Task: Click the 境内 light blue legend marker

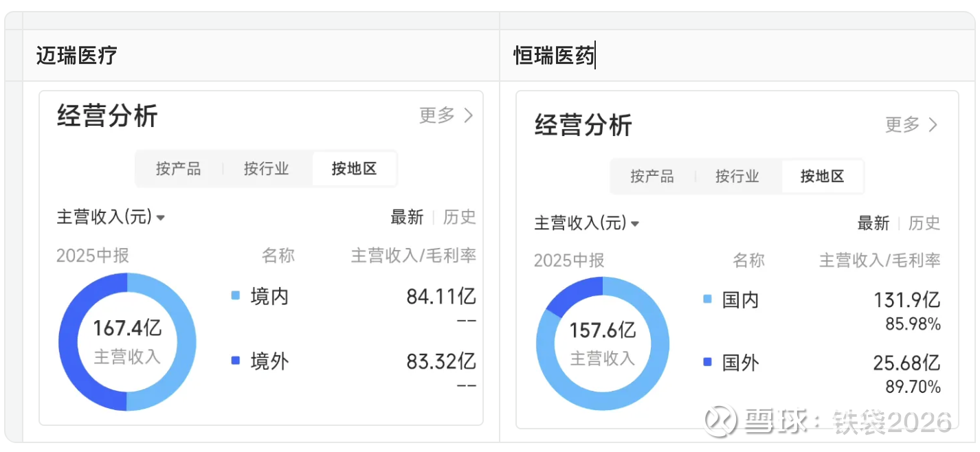Action: pyautogui.click(x=236, y=296)
